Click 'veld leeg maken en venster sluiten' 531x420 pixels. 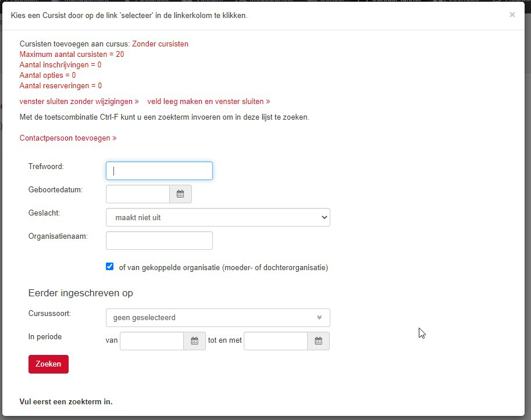tap(208, 102)
